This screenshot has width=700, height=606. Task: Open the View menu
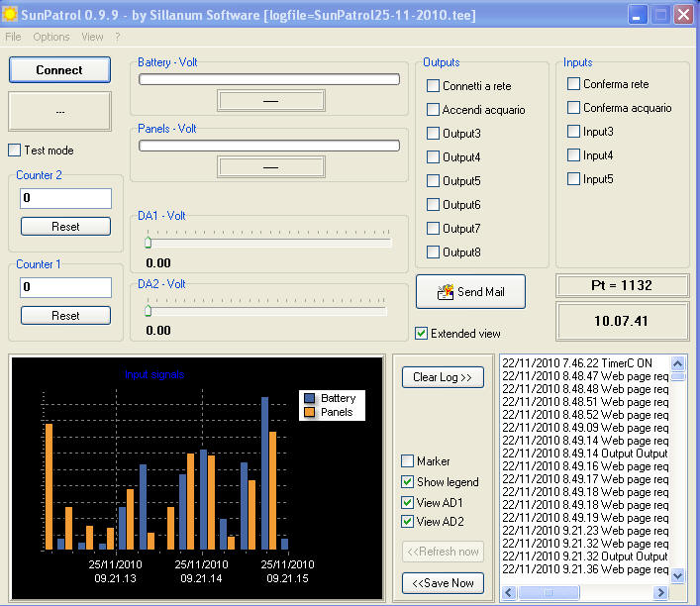tap(92, 37)
